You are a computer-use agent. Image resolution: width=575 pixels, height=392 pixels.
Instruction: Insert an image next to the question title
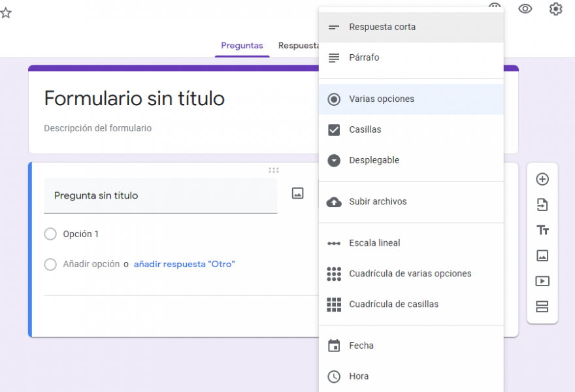(x=297, y=194)
